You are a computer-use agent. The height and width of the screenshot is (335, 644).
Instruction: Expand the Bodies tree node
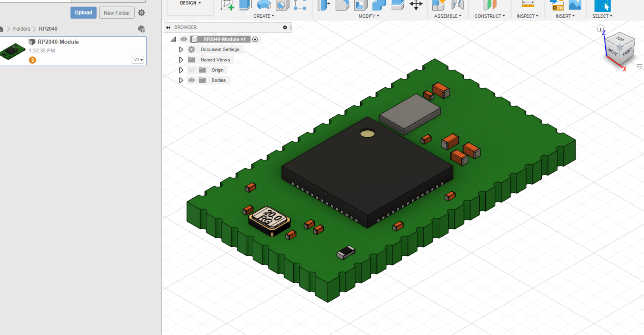181,80
